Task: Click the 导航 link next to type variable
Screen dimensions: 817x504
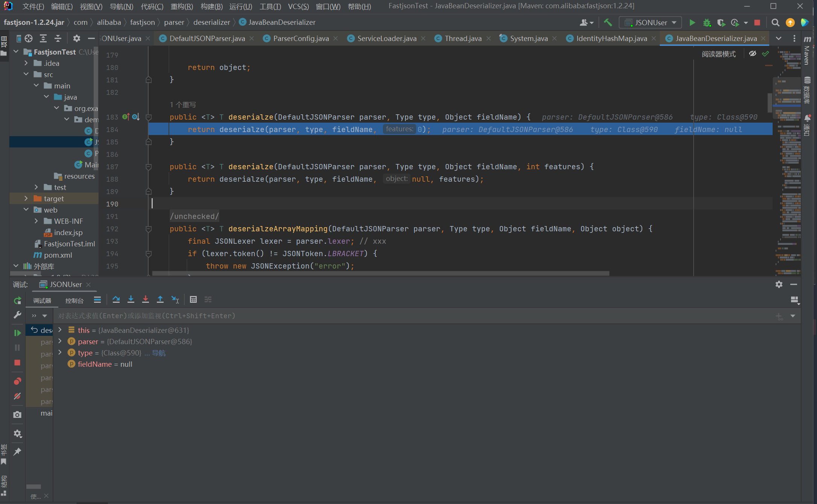Action: pyautogui.click(x=159, y=353)
